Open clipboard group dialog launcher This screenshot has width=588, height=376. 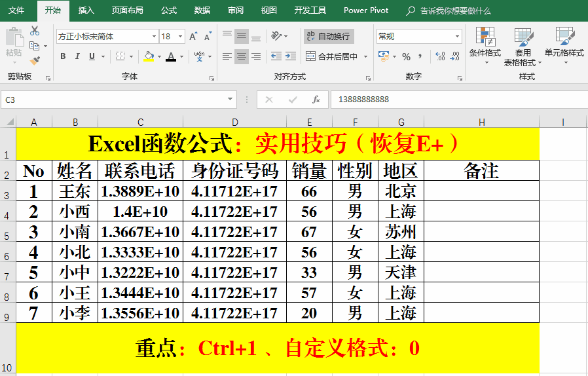click(x=48, y=78)
